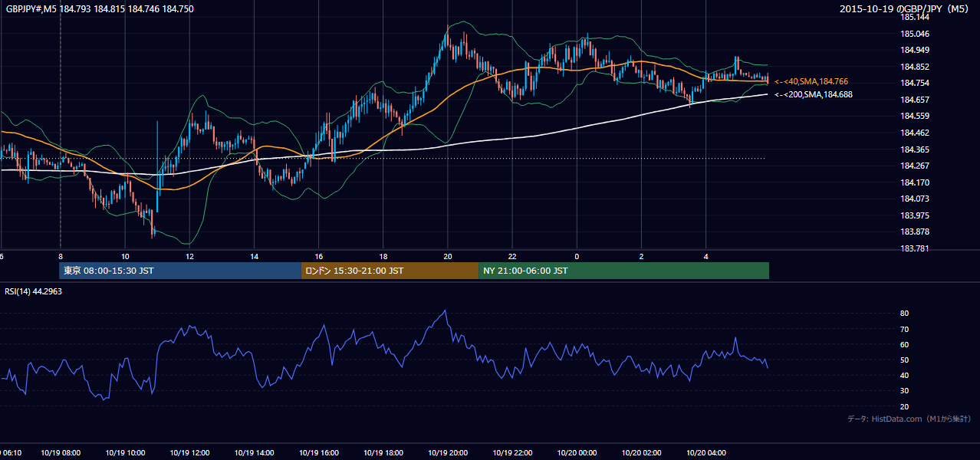Click hour tick 0 below the price chart

576,256
